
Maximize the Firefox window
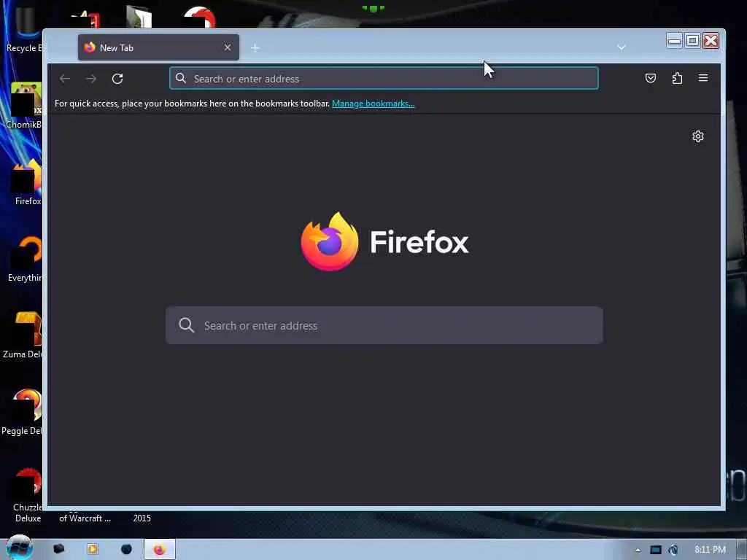point(693,41)
